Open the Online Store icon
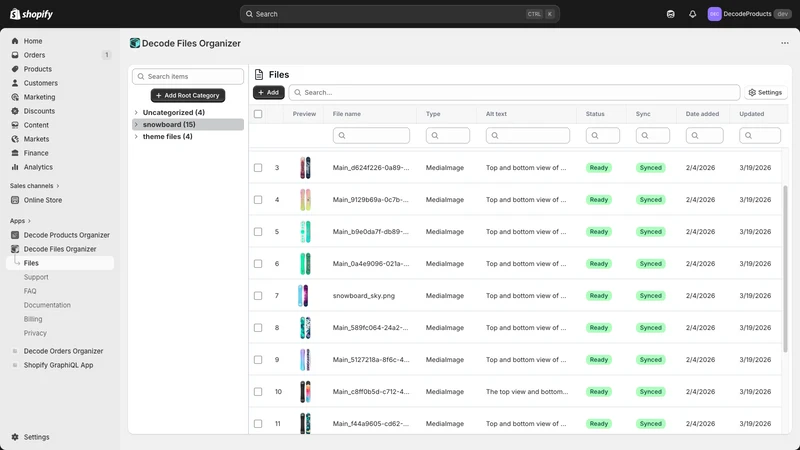Screen dimensions: 800x450 [15, 200]
